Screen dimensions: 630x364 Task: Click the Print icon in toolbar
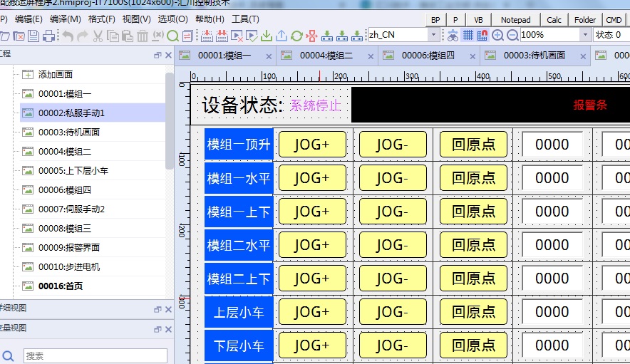tap(47, 36)
